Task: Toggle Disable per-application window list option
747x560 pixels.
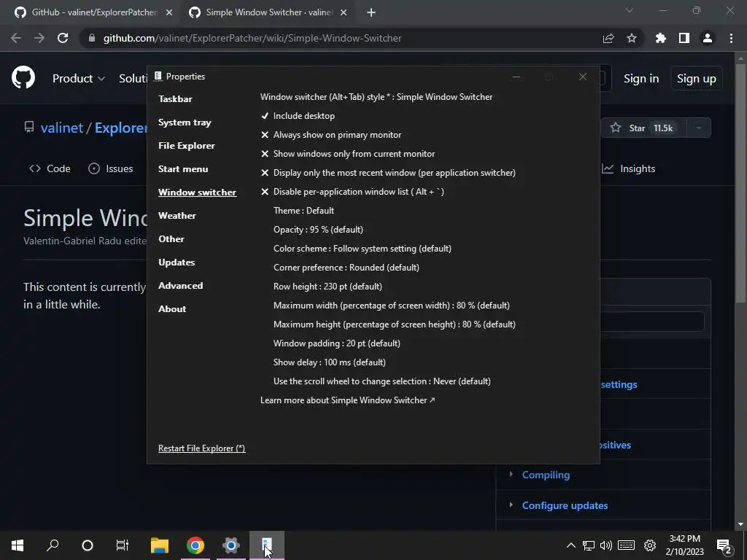Action: pyautogui.click(x=352, y=192)
